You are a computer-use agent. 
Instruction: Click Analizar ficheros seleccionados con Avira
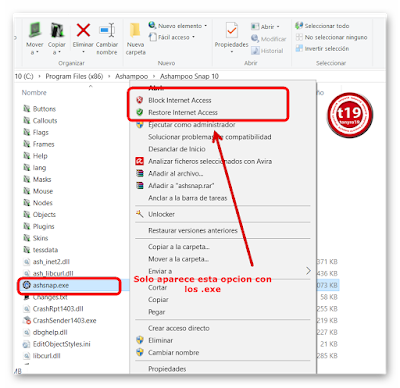pos(210,161)
